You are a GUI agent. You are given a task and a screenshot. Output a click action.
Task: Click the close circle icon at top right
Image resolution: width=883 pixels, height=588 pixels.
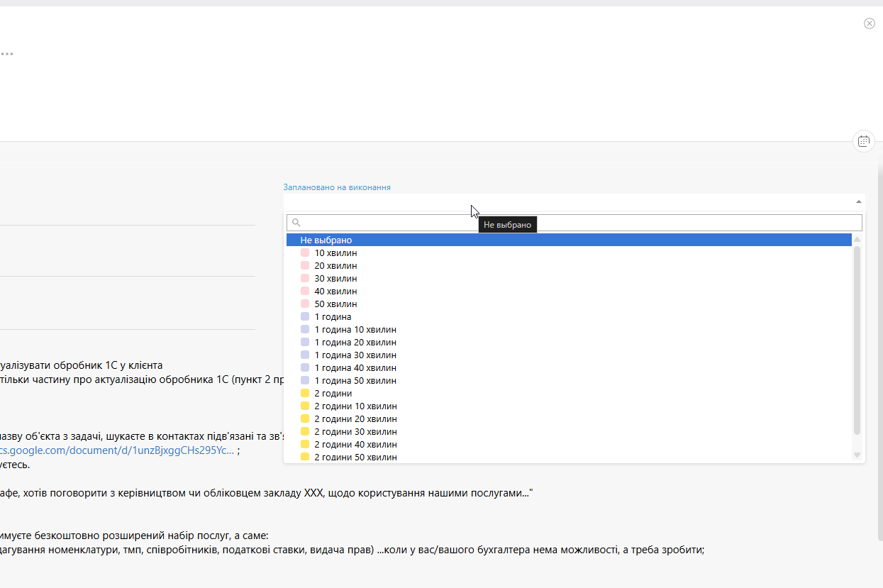pyautogui.click(x=869, y=23)
